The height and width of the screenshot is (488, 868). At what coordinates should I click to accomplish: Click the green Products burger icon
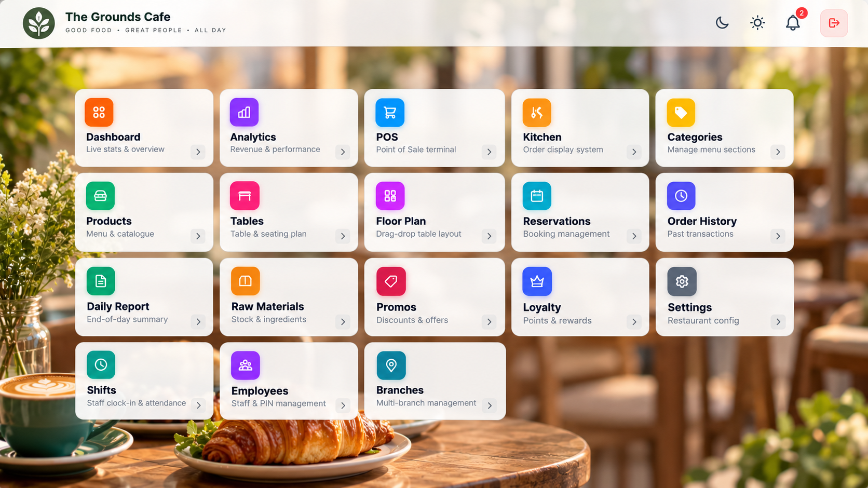[x=100, y=196]
